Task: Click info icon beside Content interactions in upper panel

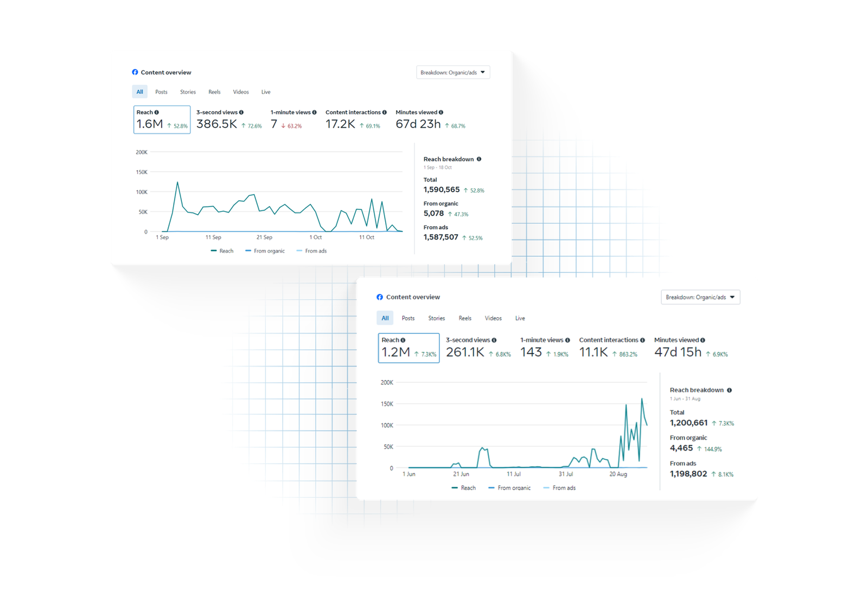Action: pos(385,112)
